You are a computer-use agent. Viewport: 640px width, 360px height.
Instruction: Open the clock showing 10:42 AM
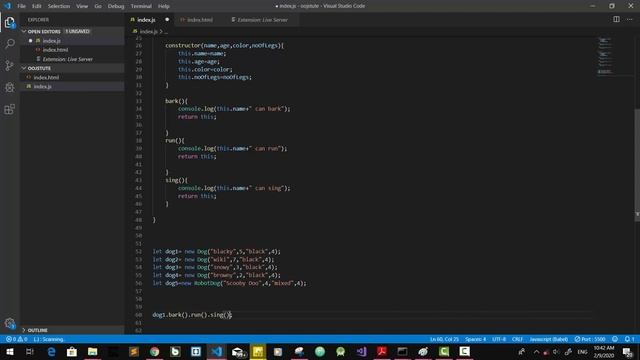604,352
